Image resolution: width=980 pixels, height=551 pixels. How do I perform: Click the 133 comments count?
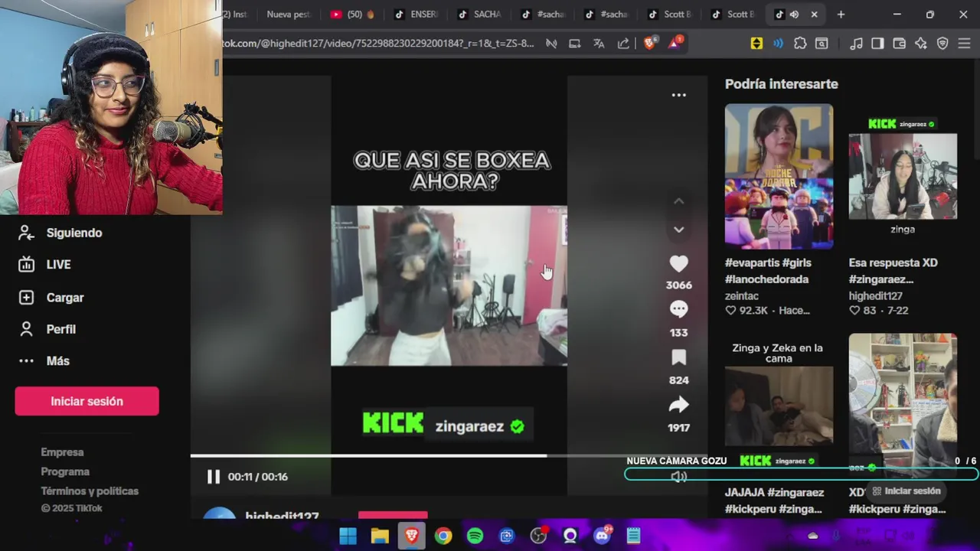[x=678, y=332]
